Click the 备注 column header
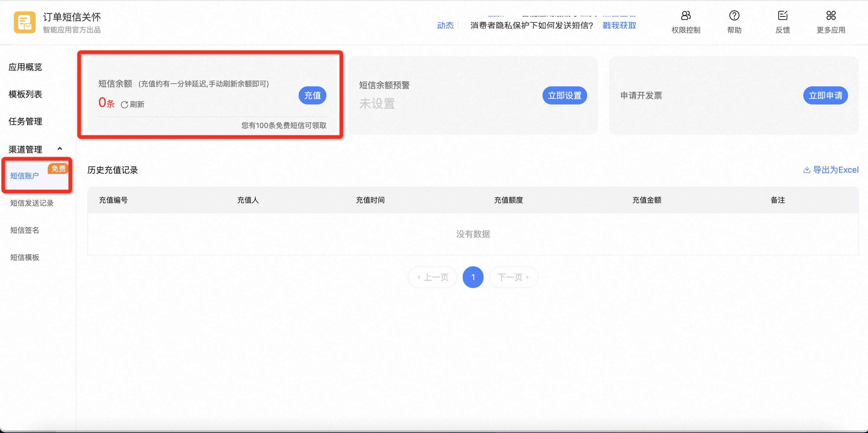This screenshot has height=433, width=868. 778,200
